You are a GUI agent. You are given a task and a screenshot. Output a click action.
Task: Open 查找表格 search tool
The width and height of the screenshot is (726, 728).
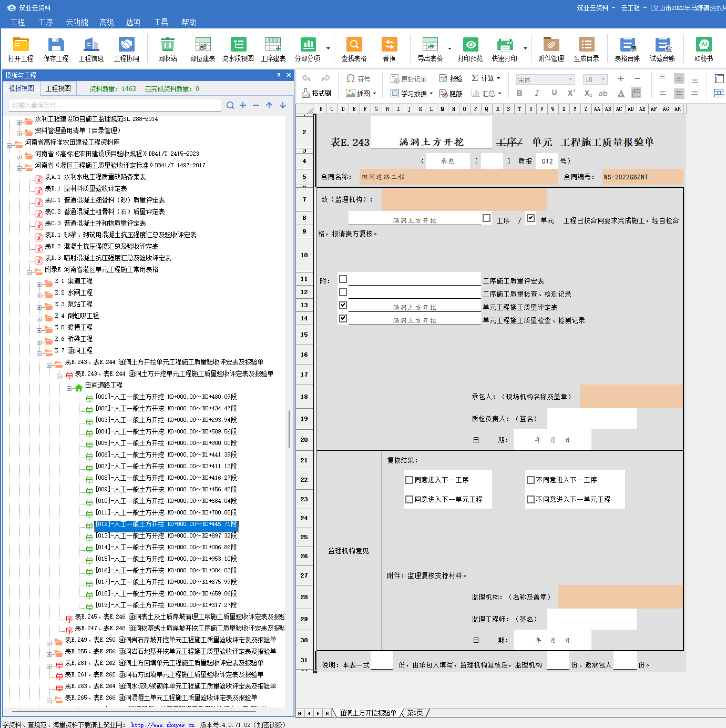(354, 49)
